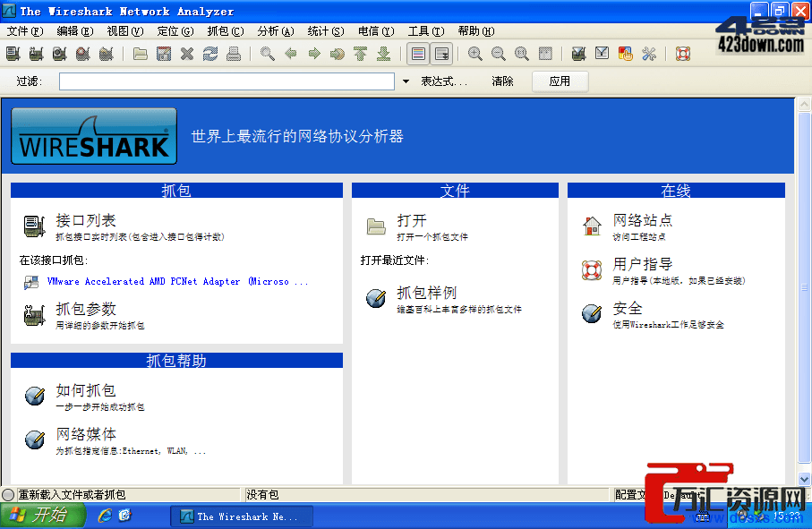Toggle auto scroll in live capture
The height and width of the screenshot is (529, 812).
[x=441, y=54]
